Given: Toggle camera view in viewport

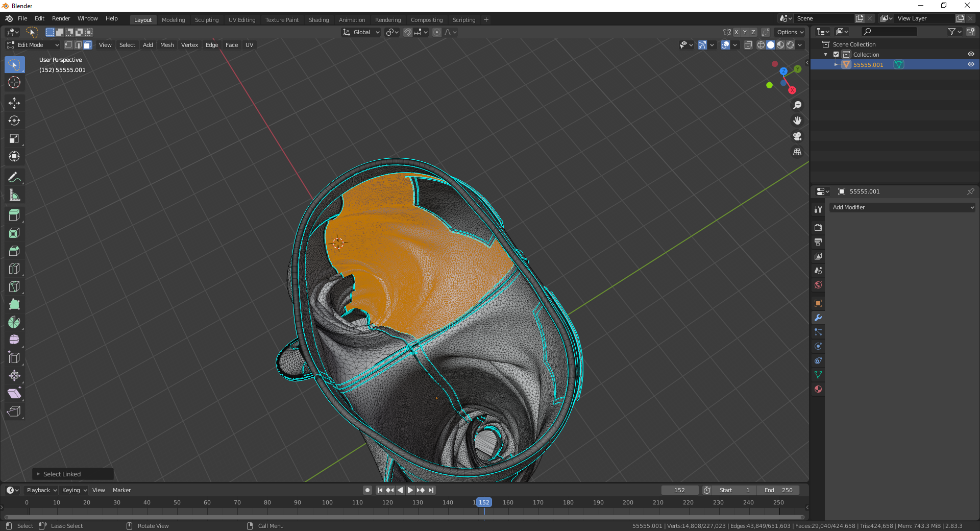Looking at the screenshot, I should click(797, 136).
